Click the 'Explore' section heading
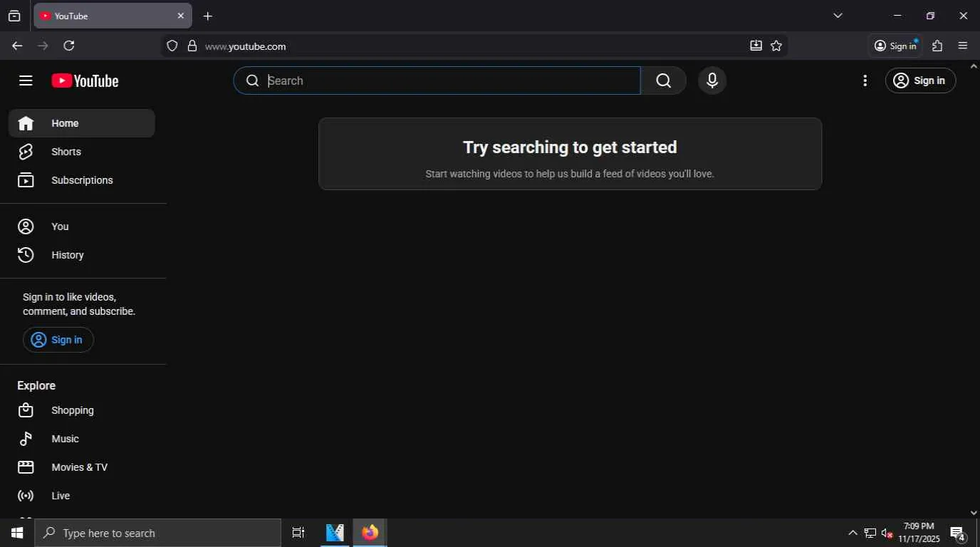Screen dimensions: 980x547 36,385
